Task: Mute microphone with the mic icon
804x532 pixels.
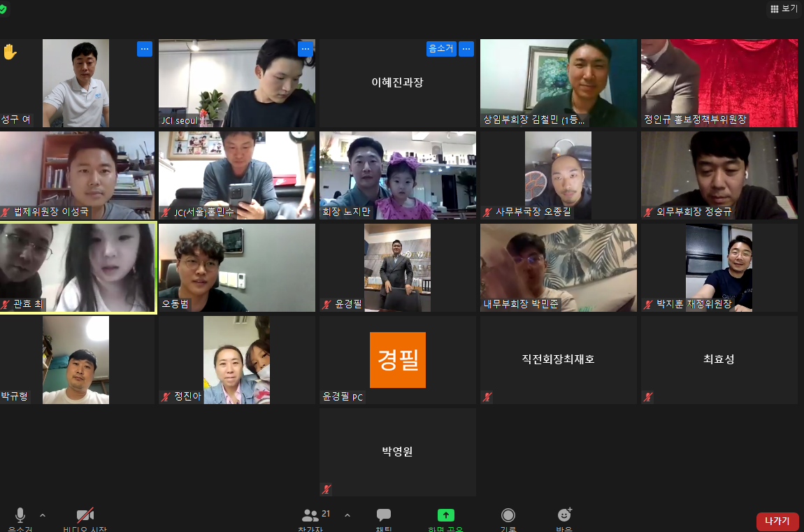Action: click(20, 516)
